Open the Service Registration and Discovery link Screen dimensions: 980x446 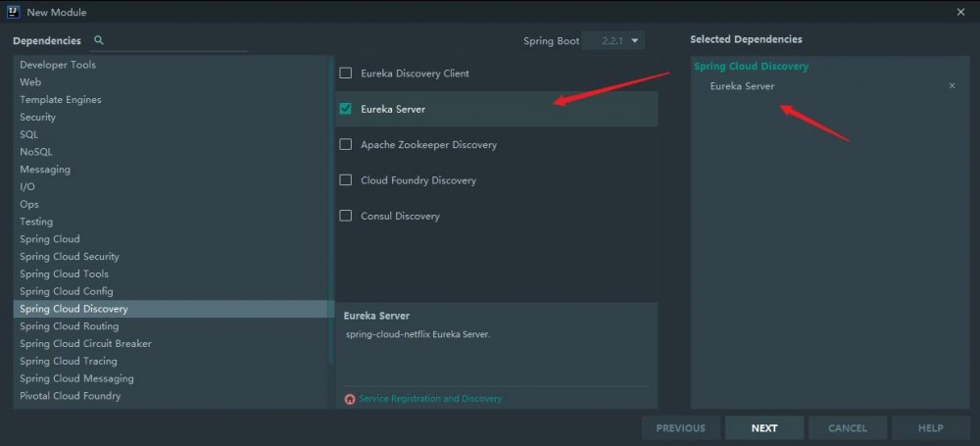(x=430, y=399)
